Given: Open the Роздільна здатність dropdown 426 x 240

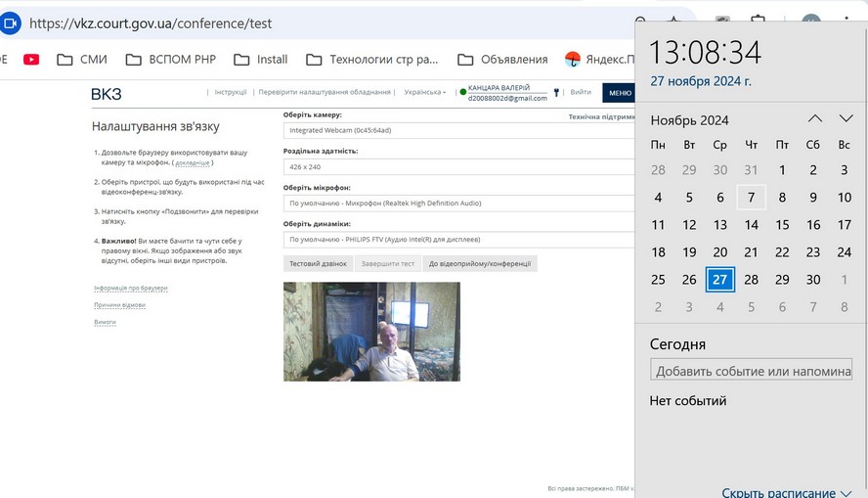Looking at the screenshot, I should coord(458,166).
